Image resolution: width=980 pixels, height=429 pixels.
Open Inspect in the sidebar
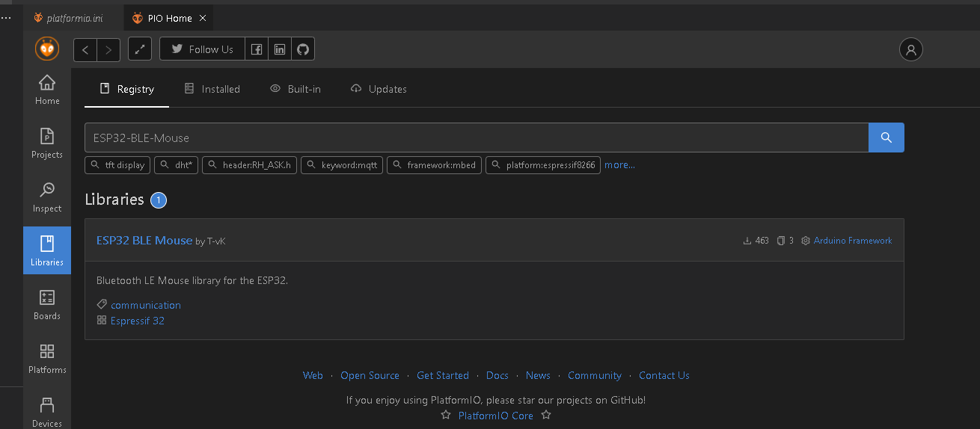coord(47,197)
